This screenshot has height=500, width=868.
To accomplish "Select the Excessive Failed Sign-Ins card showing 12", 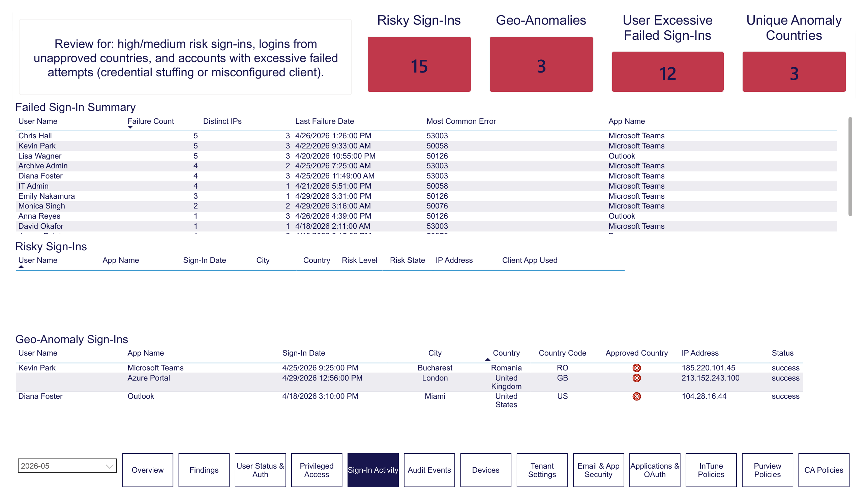I will tap(667, 72).
